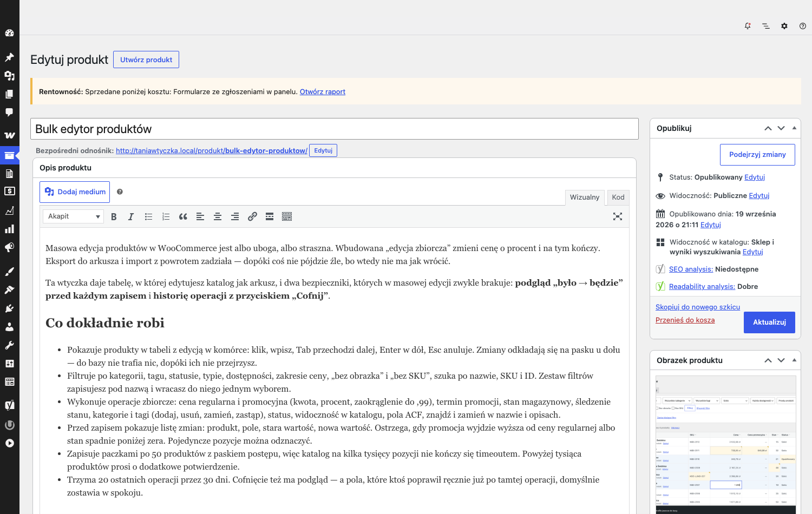The width and height of the screenshot is (812, 514).
Task: Enable distraction-free fullscreen editor mode
Action: pyautogui.click(x=618, y=216)
